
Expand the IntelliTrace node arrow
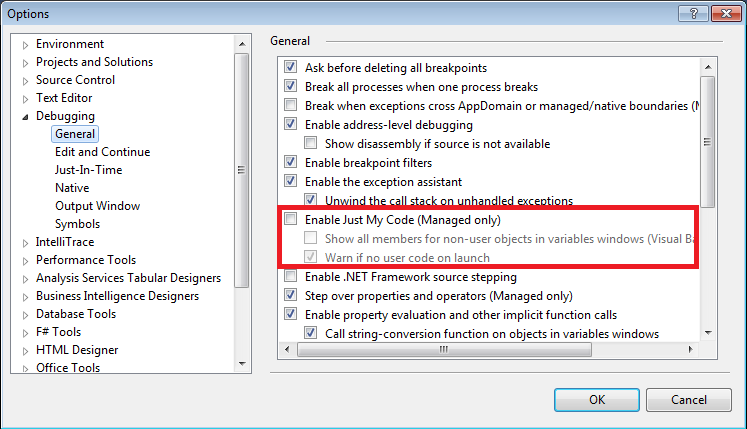click(x=26, y=242)
